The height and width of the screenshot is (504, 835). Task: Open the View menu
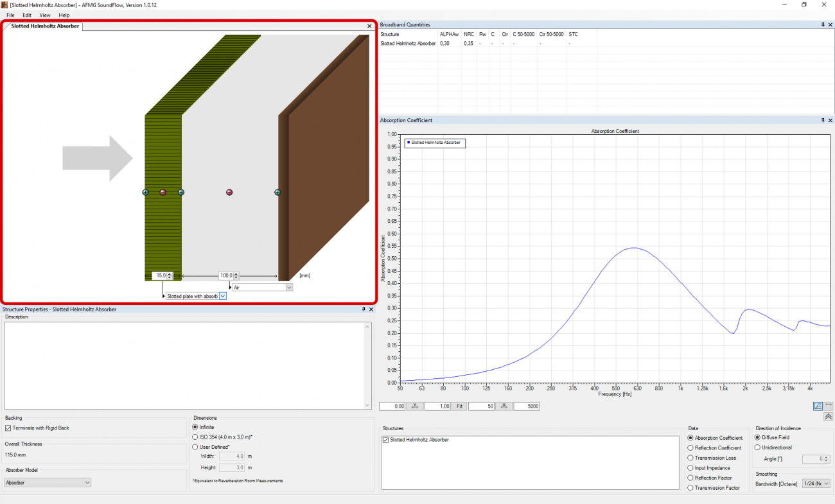[45, 15]
